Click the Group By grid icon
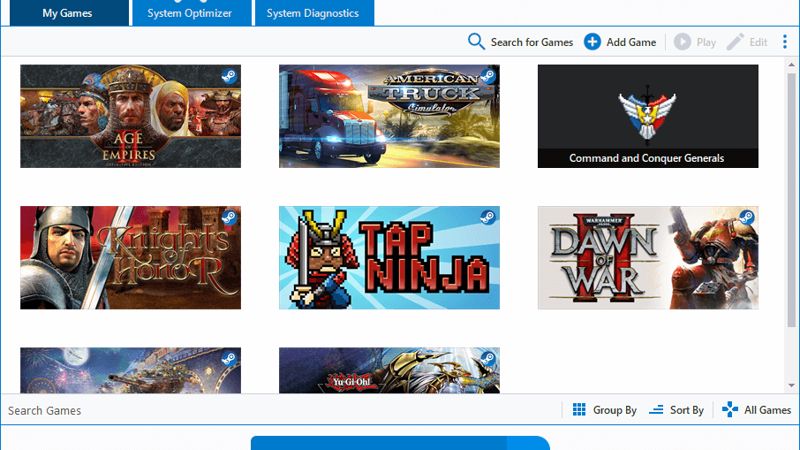 (x=579, y=410)
